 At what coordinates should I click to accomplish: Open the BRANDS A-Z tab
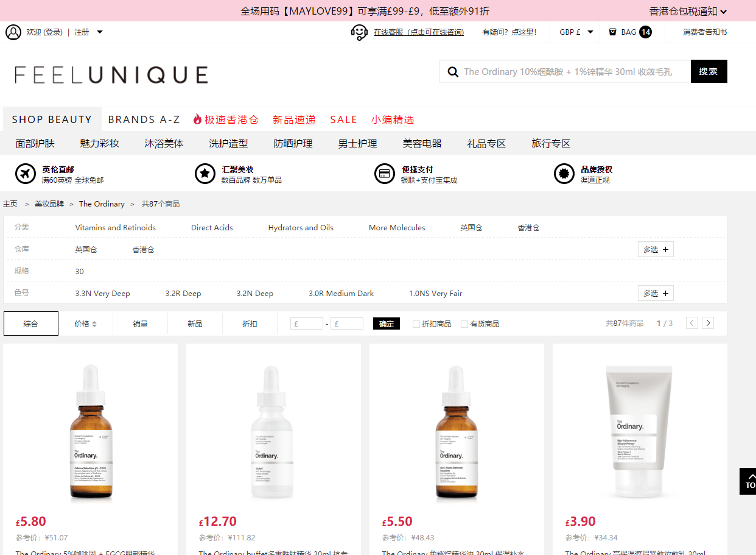pos(144,119)
